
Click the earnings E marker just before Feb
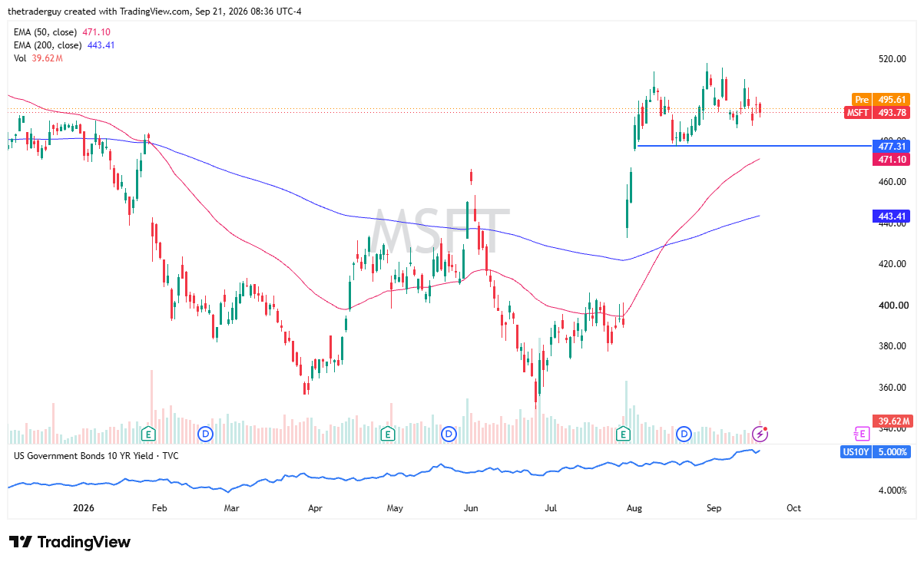[149, 434]
